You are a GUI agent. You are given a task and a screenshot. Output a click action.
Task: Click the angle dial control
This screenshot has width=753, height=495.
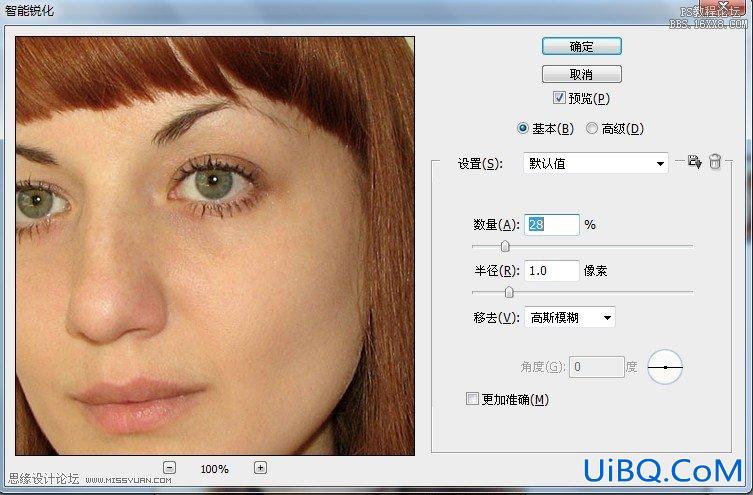[x=665, y=367]
